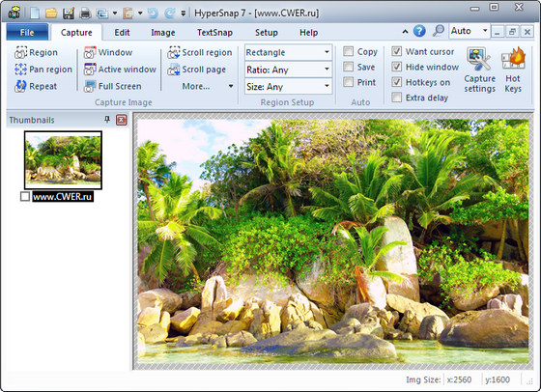Screen dimensions: 541x392
Task: Click the Scroll page capture icon
Action: point(174,70)
